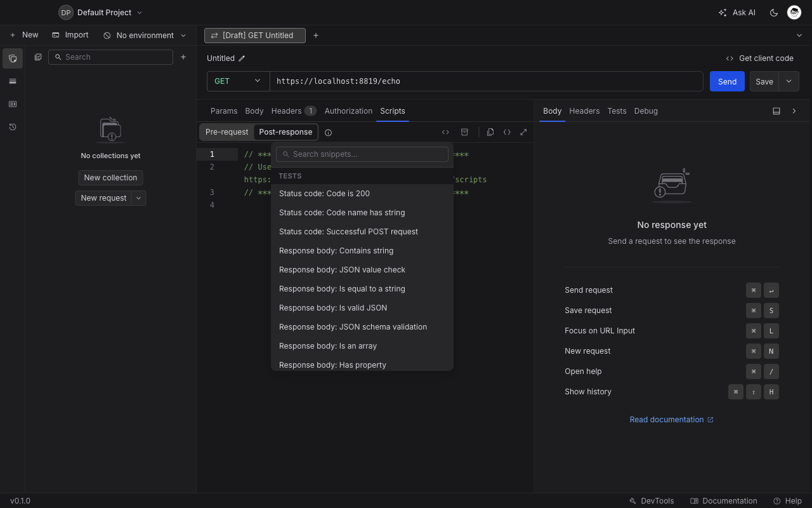
Task: Click the request URL input field
Action: point(487,81)
